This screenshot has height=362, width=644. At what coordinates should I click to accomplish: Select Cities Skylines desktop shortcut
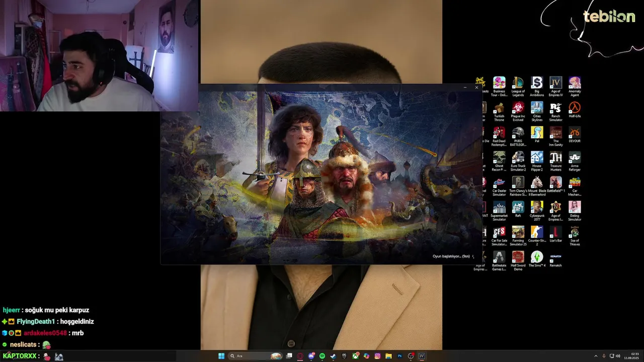point(537,112)
